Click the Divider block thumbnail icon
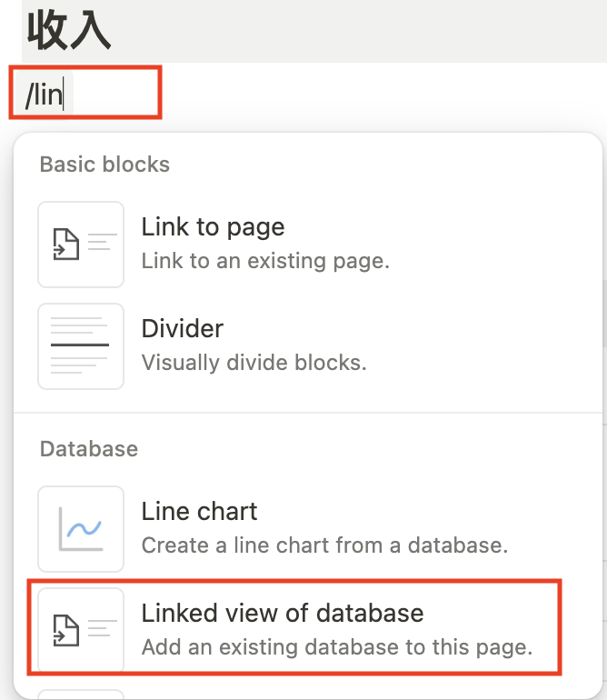607x700 pixels. pyautogui.click(x=80, y=345)
